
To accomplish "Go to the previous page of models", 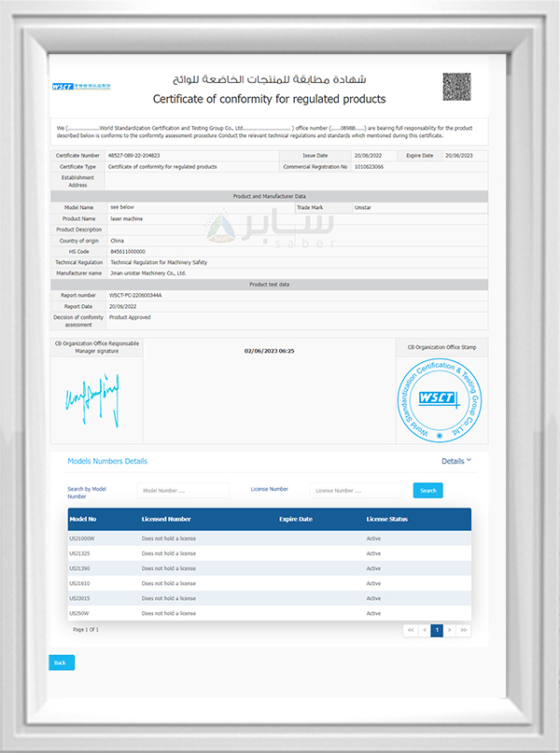I will click(x=424, y=631).
